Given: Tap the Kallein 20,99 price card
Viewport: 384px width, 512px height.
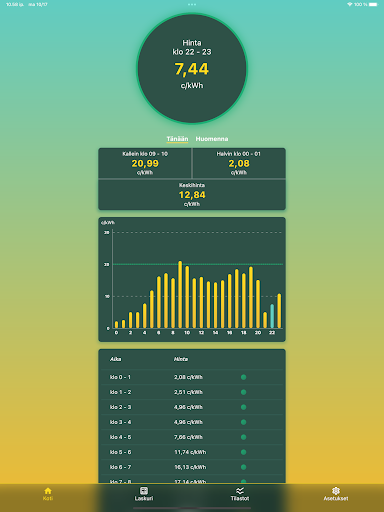Looking at the screenshot, I should (145, 163).
